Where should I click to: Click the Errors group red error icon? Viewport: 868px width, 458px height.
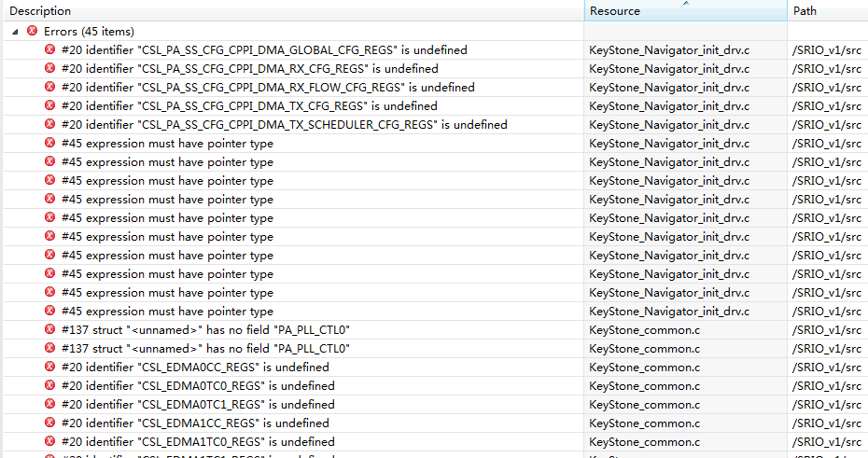pos(32,32)
